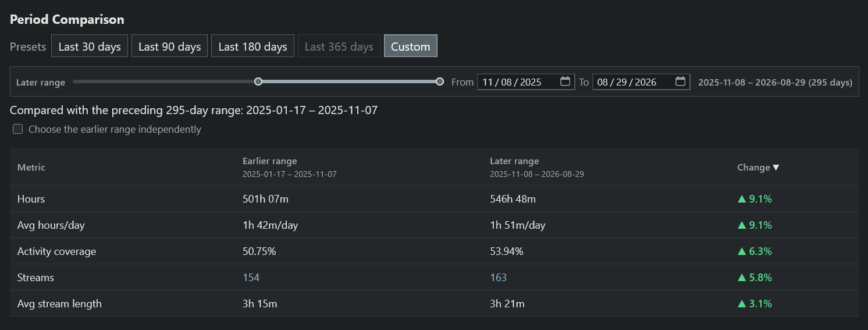Enable choosing the earlier range independently
Screen dimensions: 868x330
[x=18, y=129]
